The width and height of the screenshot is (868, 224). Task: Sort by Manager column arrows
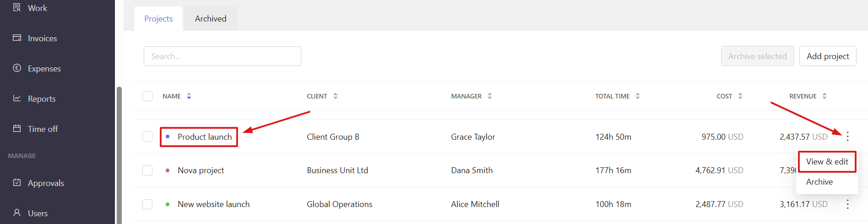[490, 96]
